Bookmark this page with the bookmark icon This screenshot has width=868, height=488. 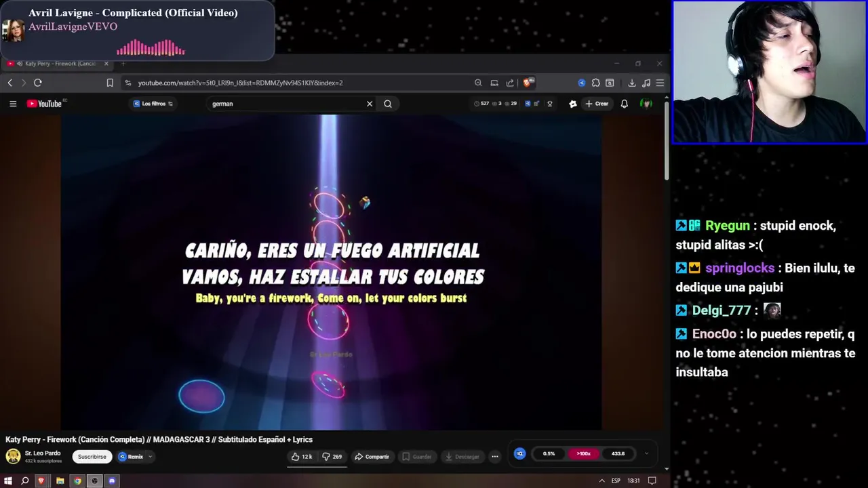coord(110,83)
